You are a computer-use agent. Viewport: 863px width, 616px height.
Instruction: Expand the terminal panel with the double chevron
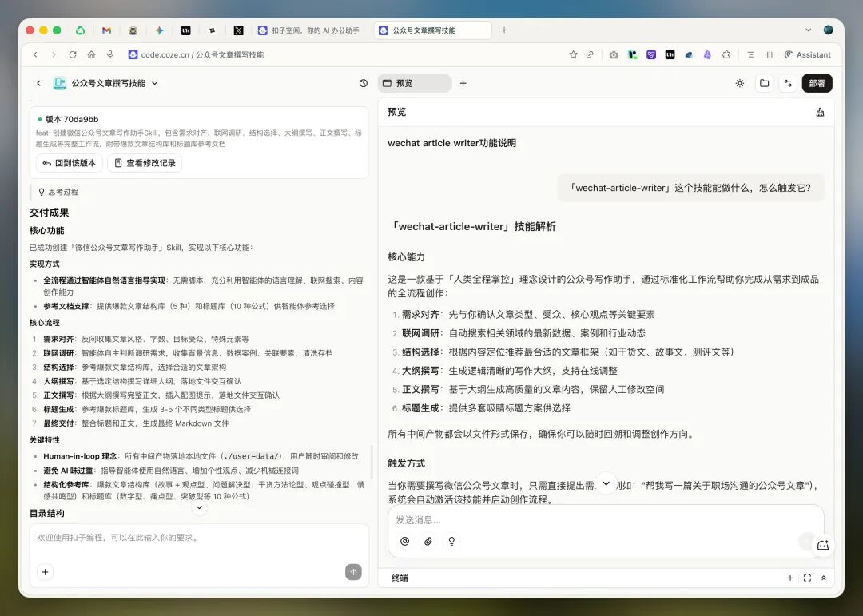823,578
